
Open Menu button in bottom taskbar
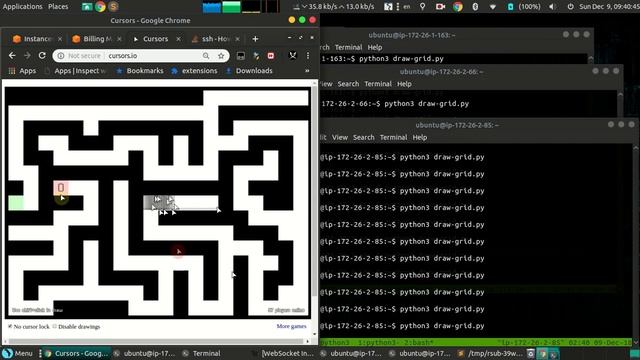pyautogui.click(x=18, y=353)
